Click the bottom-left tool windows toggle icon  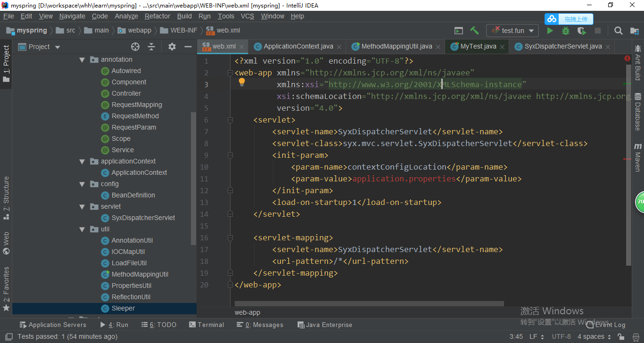tap(8, 337)
